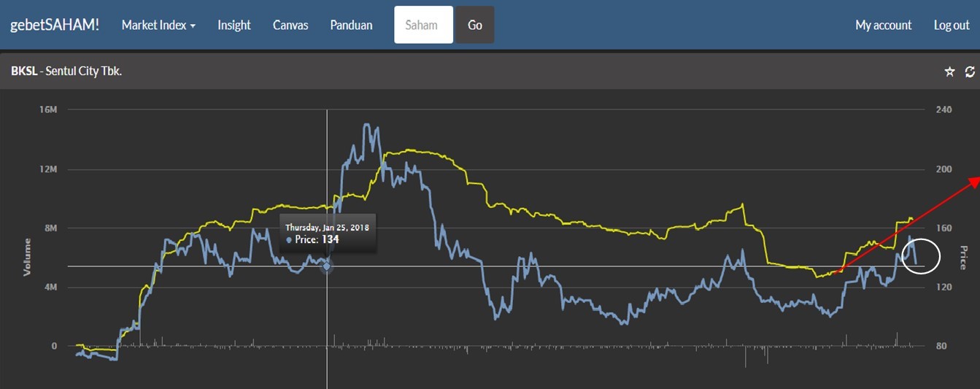Click the Jan 25, 2018 price tooltip
Screen dimensions: 980x389
pos(327,234)
